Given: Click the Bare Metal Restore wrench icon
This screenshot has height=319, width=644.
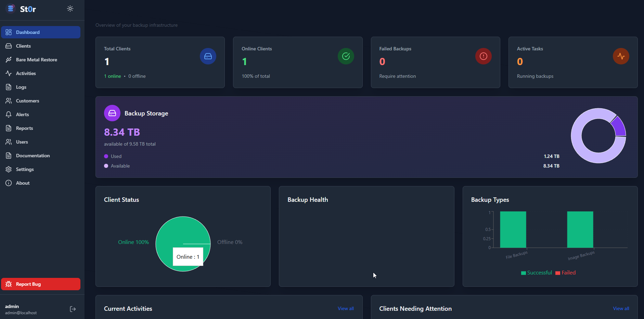Looking at the screenshot, I should 9,59.
